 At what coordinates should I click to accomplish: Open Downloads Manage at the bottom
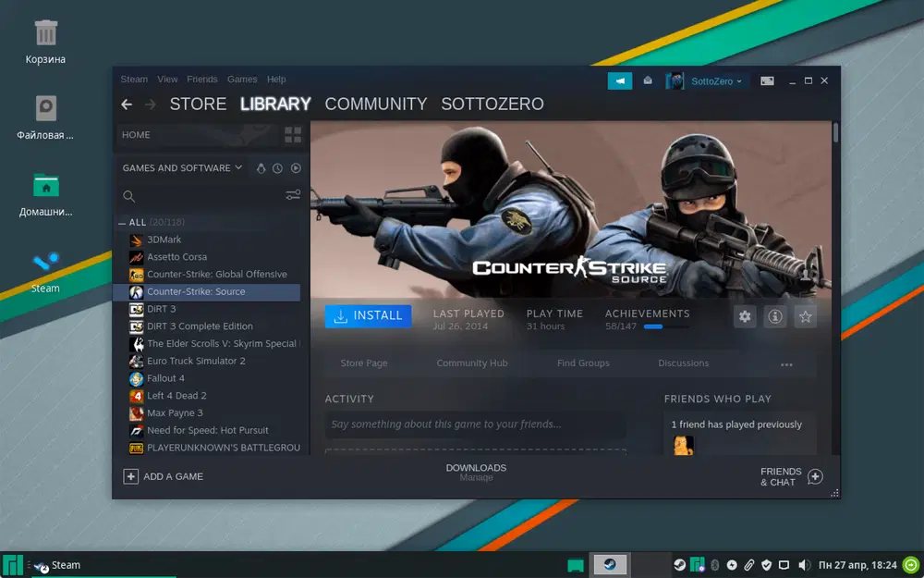click(476, 473)
